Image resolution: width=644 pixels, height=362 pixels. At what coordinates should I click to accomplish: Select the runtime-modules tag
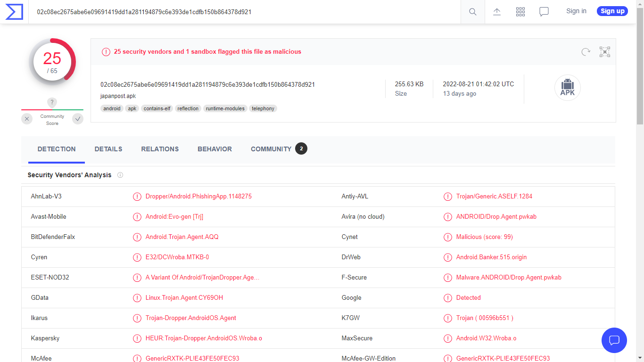click(225, 108)
